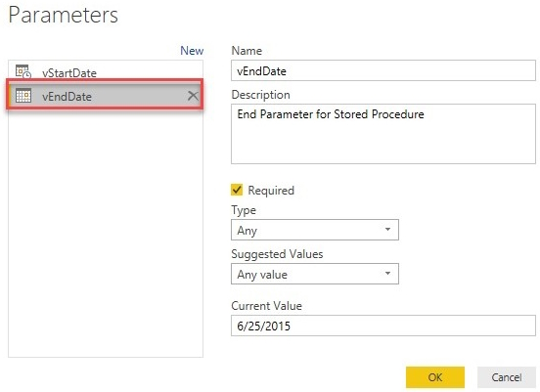Confirm changes with the OK button
The image size is (540, 392).
435,377
